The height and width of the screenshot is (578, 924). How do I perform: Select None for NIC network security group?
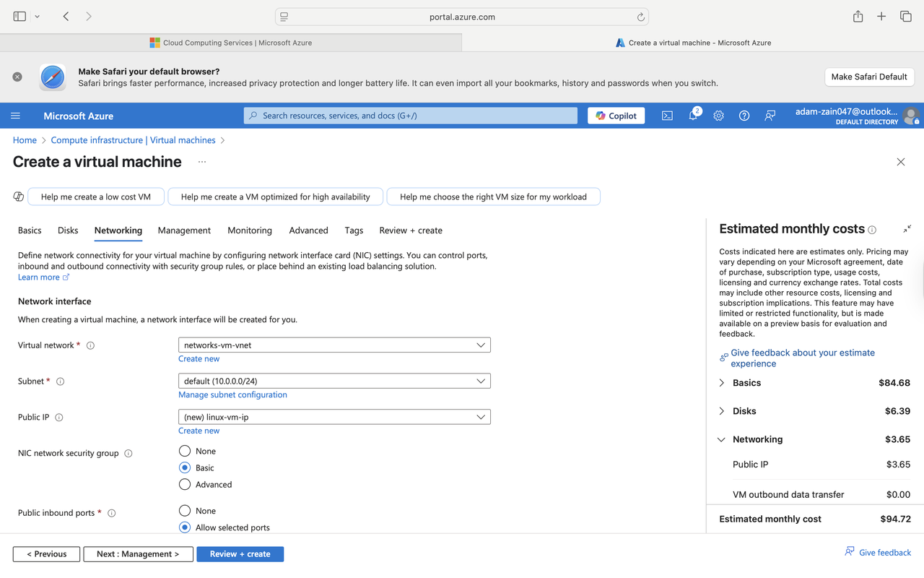click(x=185, y=451)
